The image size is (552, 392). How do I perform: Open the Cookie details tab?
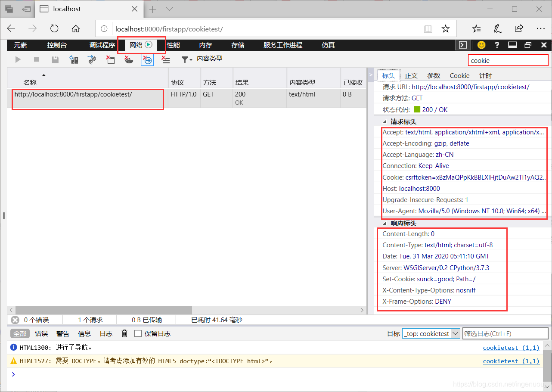point(459,75)
